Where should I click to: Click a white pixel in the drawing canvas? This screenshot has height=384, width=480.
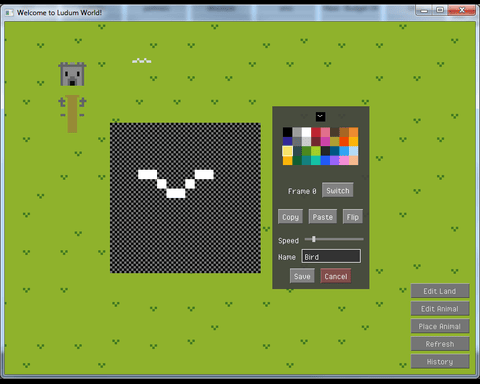pyautogui.click(x=176, y=193)
